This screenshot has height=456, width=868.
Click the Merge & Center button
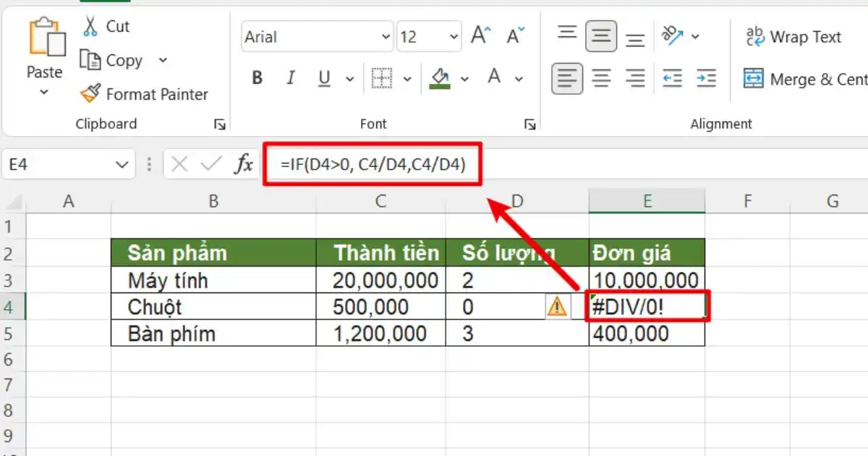(806, 79)
